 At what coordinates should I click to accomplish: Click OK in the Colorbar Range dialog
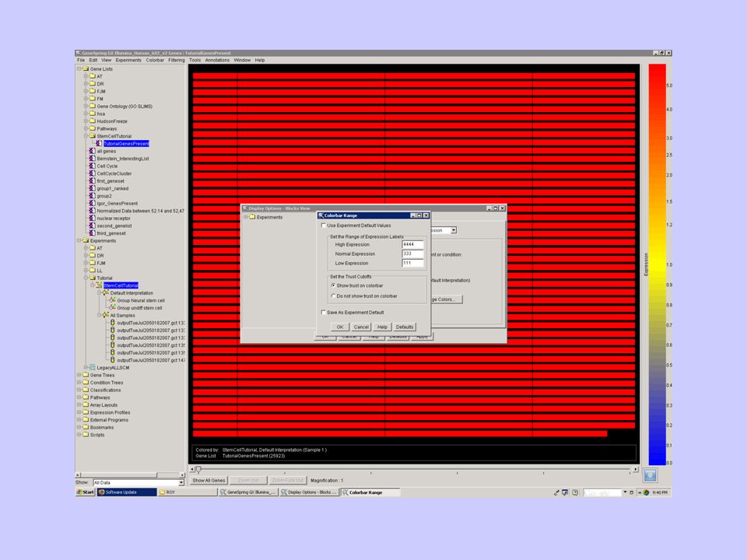click(x=340, y=327)
